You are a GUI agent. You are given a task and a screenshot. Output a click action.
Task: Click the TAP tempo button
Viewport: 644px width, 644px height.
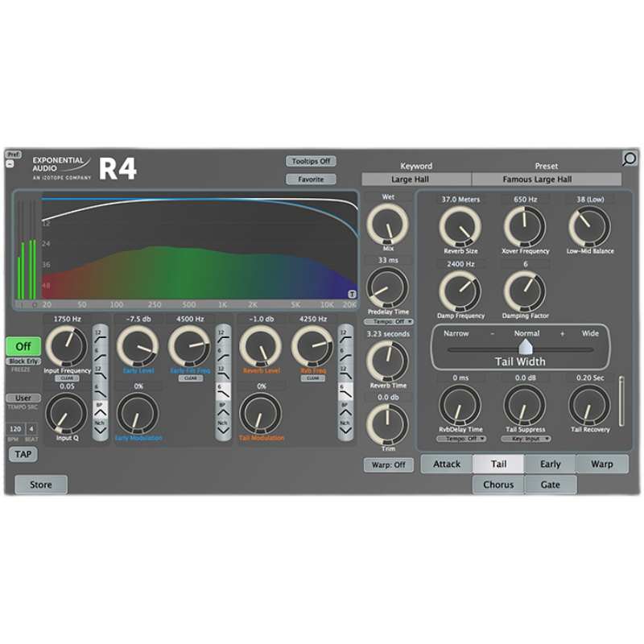23,454
